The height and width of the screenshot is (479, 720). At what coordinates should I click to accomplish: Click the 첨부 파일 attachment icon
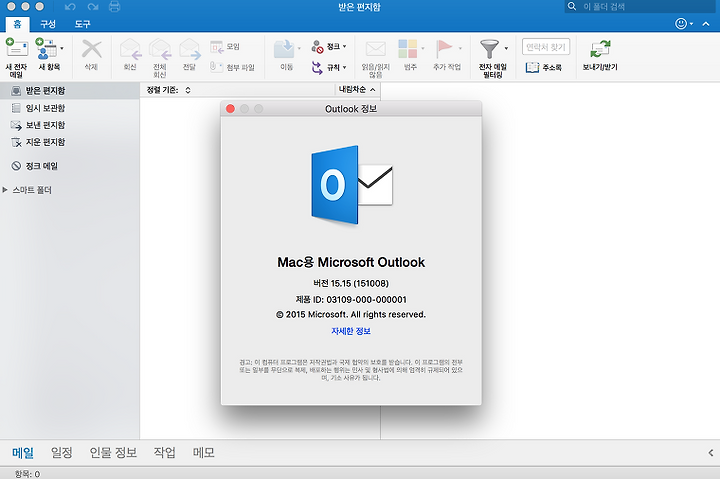pos(214,67)
